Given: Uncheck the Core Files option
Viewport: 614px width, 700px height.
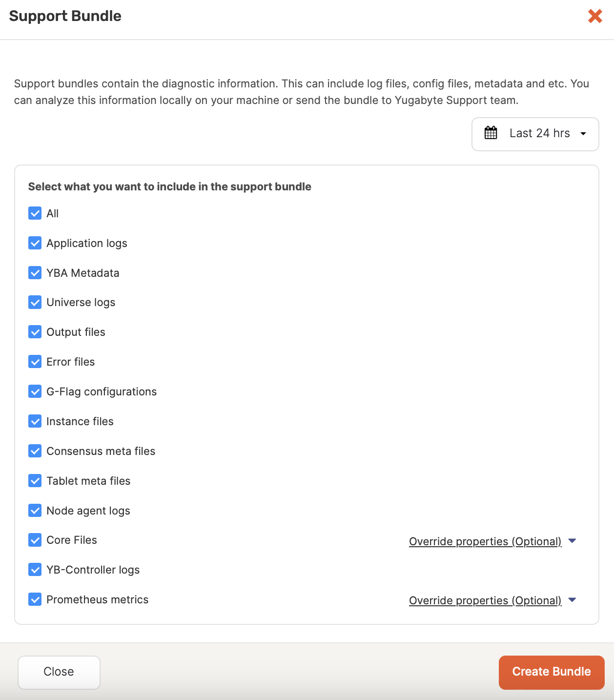Looking at the screenshot, I should [x=35, y=540].
